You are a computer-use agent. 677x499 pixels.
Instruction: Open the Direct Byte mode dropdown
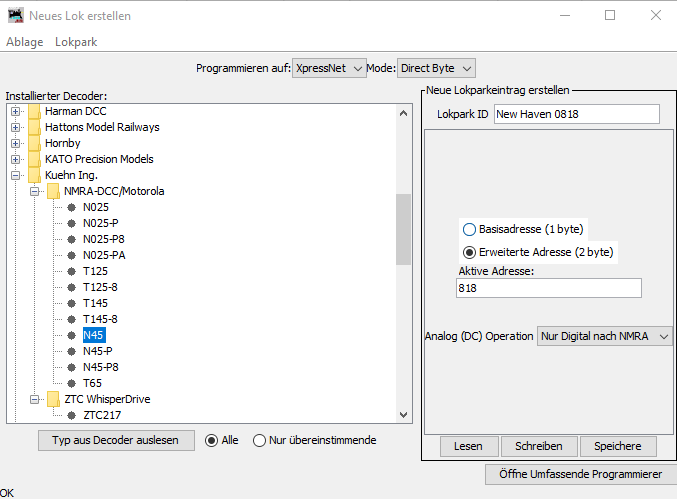click(x=436, y=68)
